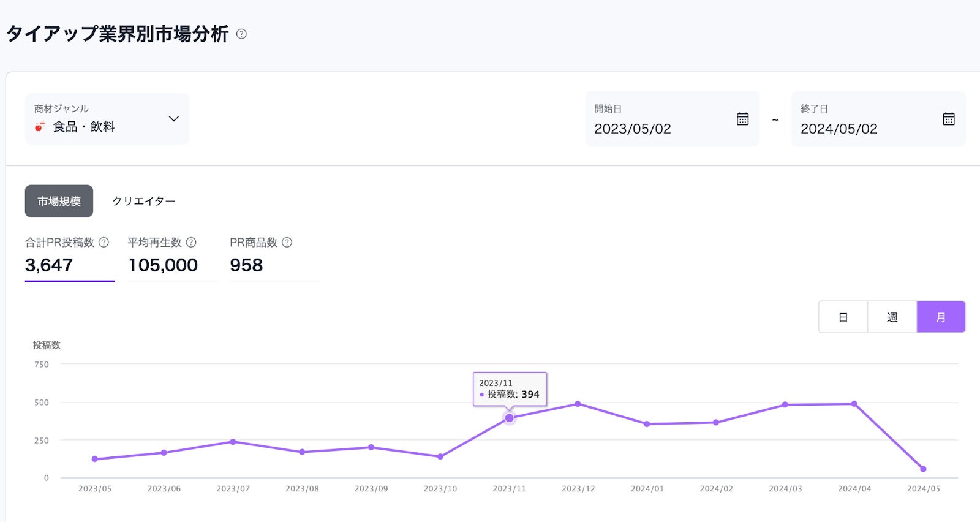Select the 月 (monthly) view toggle
980x522 pixels.
[941, 317]
